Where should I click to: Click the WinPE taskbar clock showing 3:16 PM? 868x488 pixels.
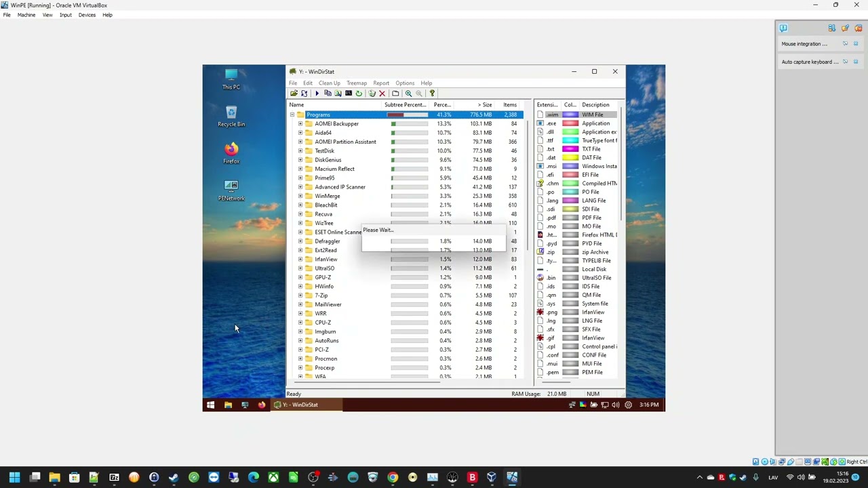point(649,405)
